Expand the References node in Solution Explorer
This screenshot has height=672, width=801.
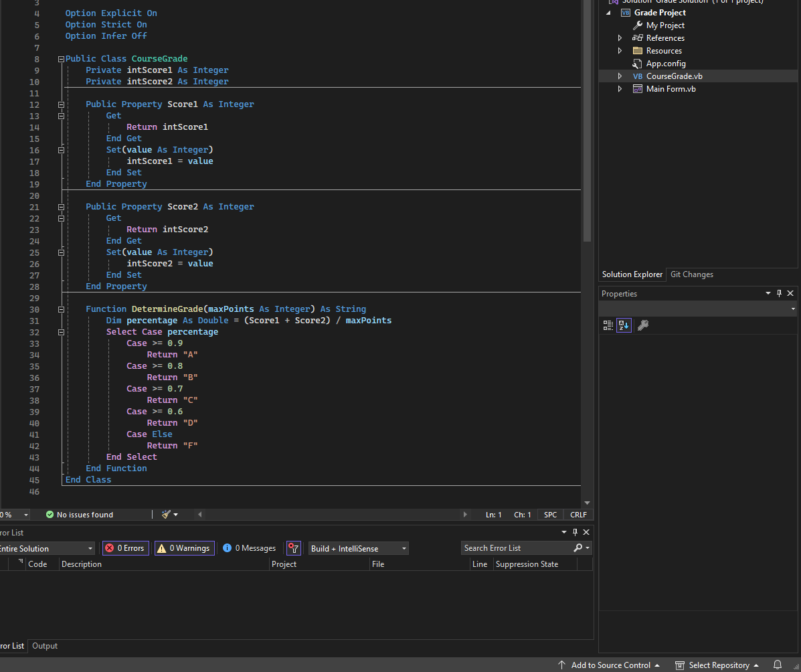coord(620,38)
